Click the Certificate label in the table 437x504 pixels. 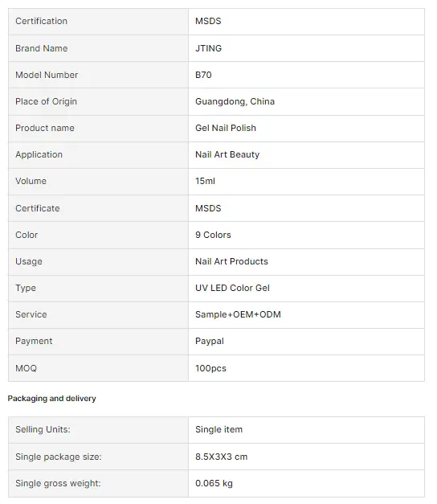38,208
